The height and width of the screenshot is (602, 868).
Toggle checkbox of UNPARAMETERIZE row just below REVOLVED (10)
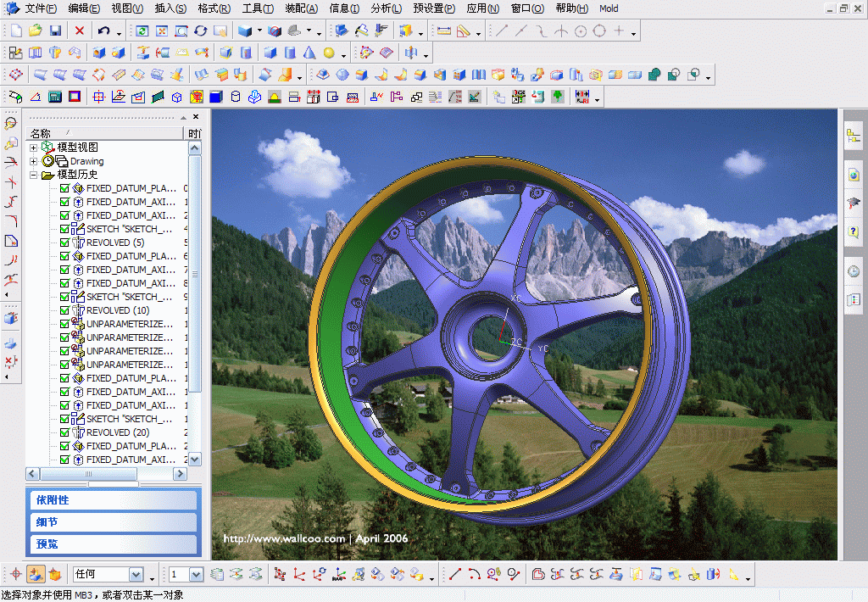pyautogui.click(x=64, y=324)
